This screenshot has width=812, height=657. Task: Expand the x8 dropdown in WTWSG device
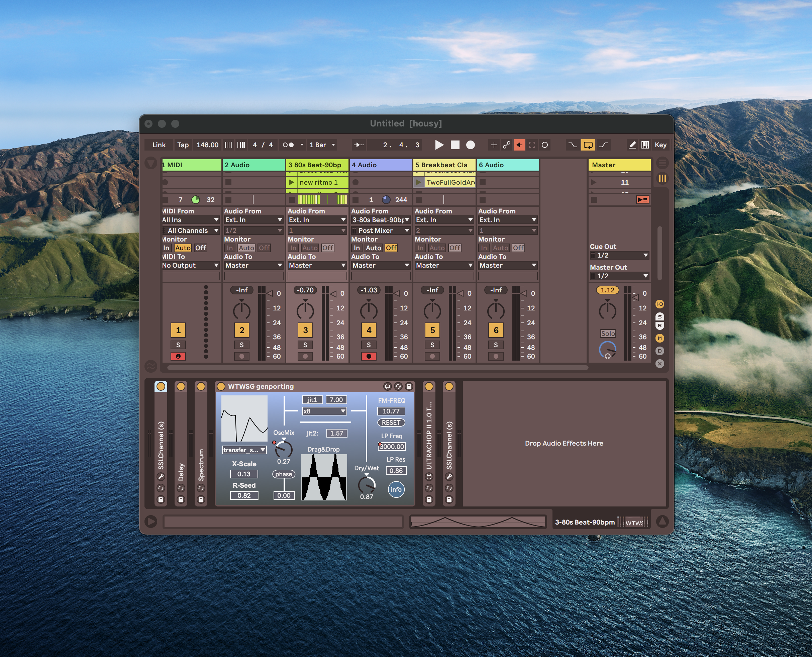tap(324, 411)
